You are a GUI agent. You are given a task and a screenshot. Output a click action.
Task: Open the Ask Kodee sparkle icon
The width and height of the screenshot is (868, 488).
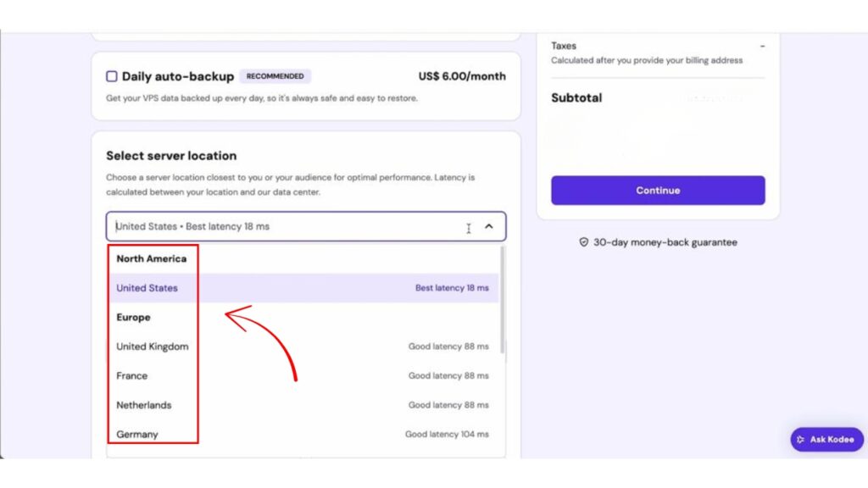(x=800, y=440)
